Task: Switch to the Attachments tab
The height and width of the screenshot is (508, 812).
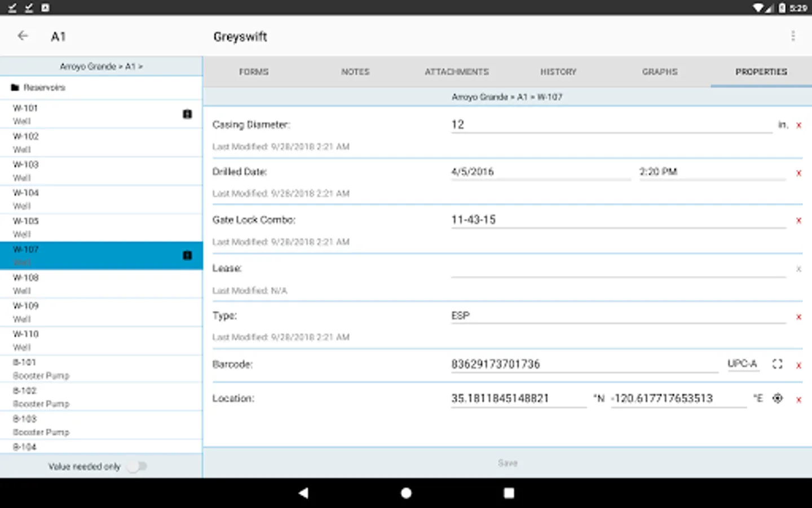Action: 457,72
